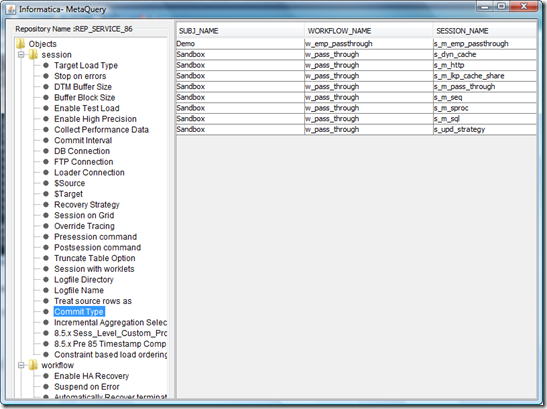Click the session folder label
Viewport: 547px width, 409px height.
pos(57,55)
